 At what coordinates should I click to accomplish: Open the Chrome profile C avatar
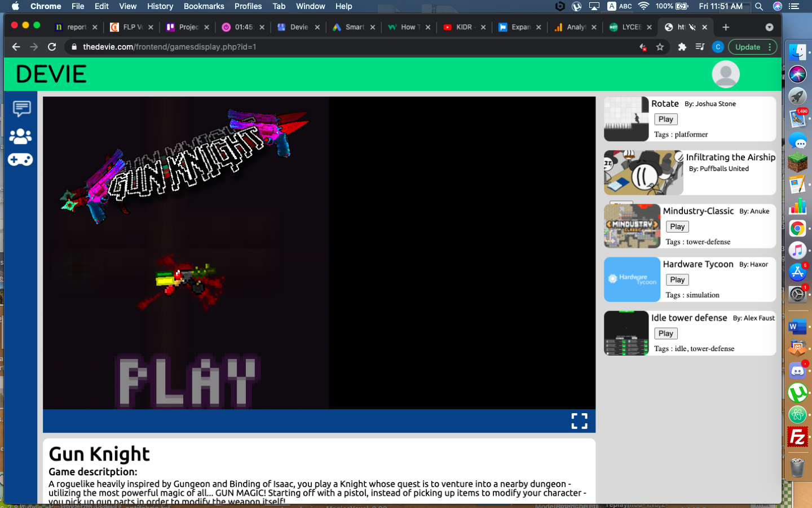(718, 47)
